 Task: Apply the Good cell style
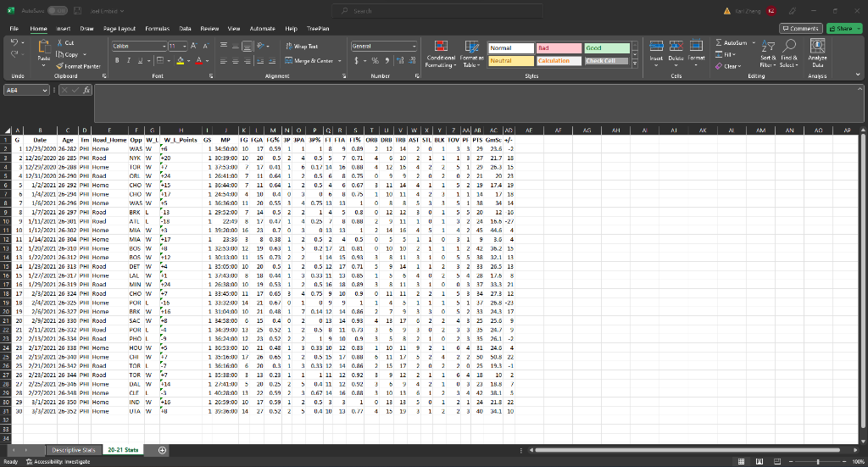[607, 48]
